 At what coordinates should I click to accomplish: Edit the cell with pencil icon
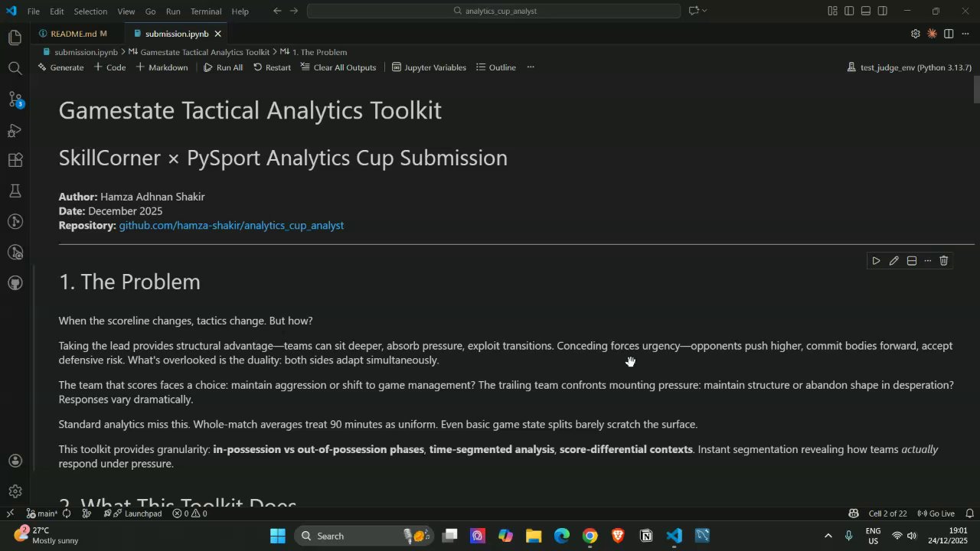[x=893, y=261]
